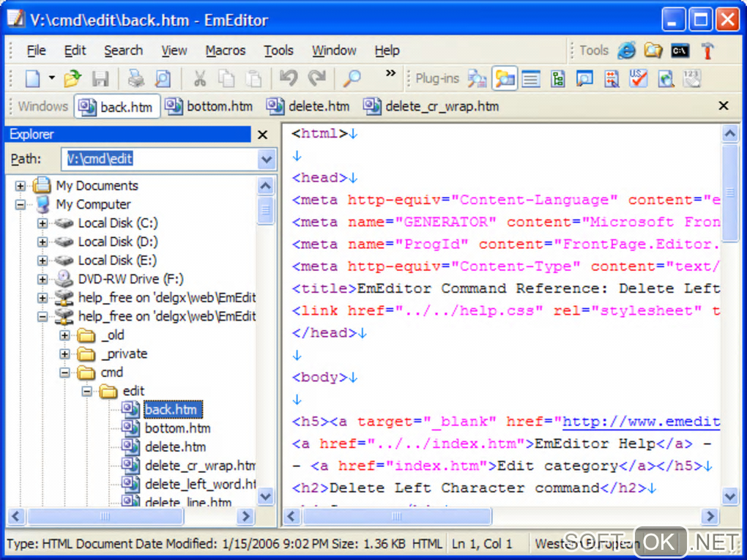This screenshot has height=560, width=747.
Task: Click the Outline tree plug-in icon
Action: 557,78
